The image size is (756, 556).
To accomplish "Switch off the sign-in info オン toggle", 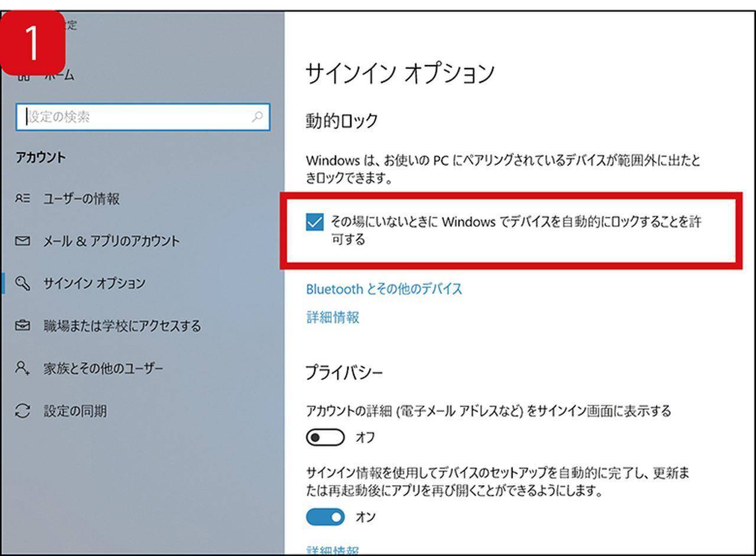I will 325,517.
